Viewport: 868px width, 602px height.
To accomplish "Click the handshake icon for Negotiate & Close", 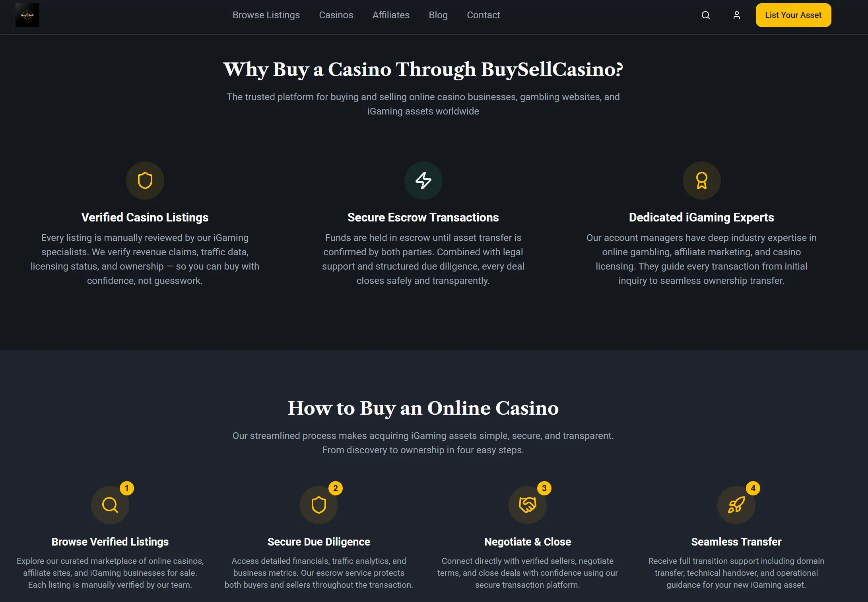I will pyautogui.click(x=528, y=505).
